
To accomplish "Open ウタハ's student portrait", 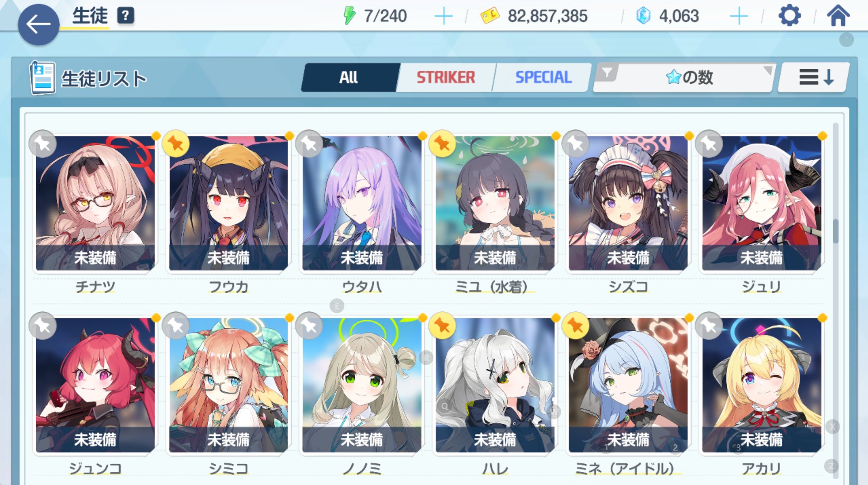I will 362,203.
